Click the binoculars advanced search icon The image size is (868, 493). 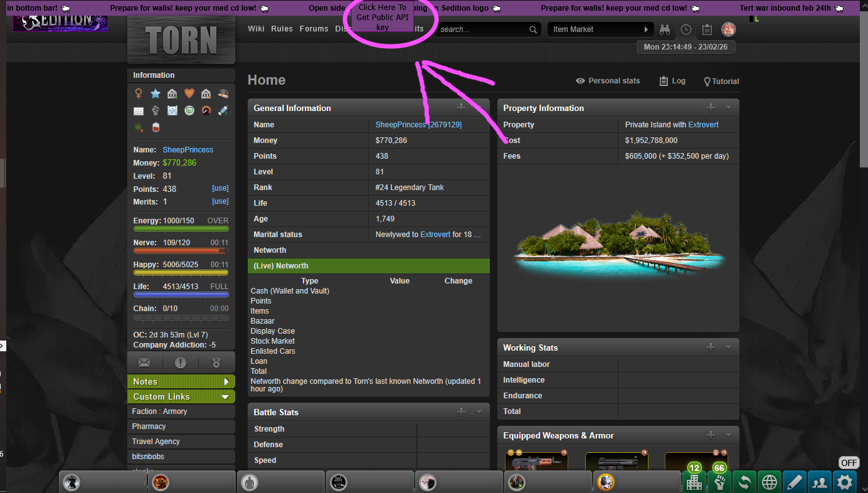click(665, 29)
